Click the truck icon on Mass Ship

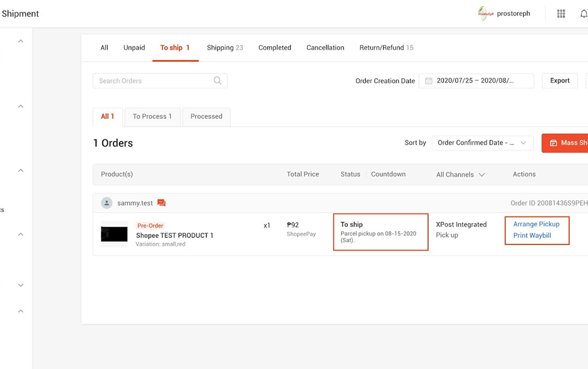(x=554, y=143)
